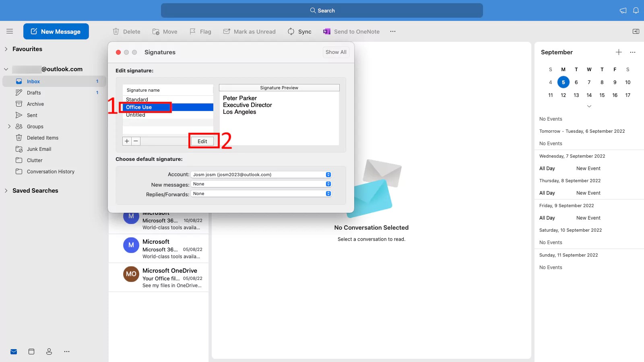Switch to People view at the bottom left
644x362 pixels.
pyautogui.click(x=49, y=351)
